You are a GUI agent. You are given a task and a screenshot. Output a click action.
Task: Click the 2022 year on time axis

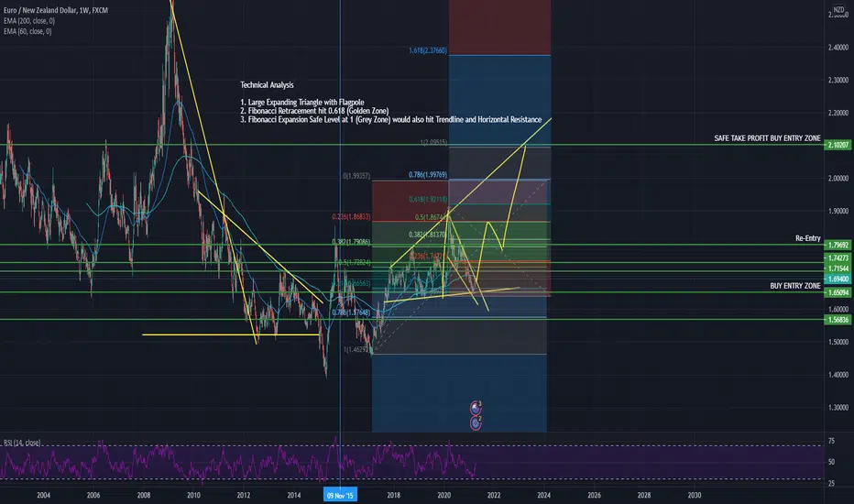click(x=494, y=495)
